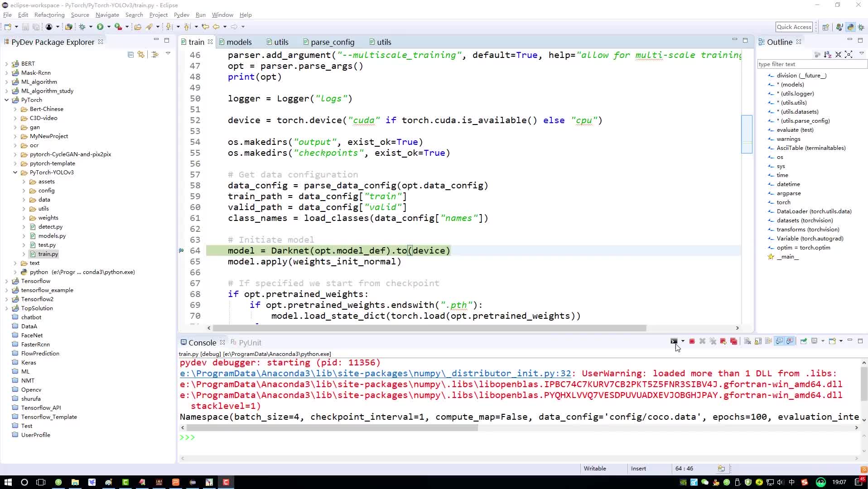Click the console horizontal scrollbar

pyautogui.click(x=332, y=428)
